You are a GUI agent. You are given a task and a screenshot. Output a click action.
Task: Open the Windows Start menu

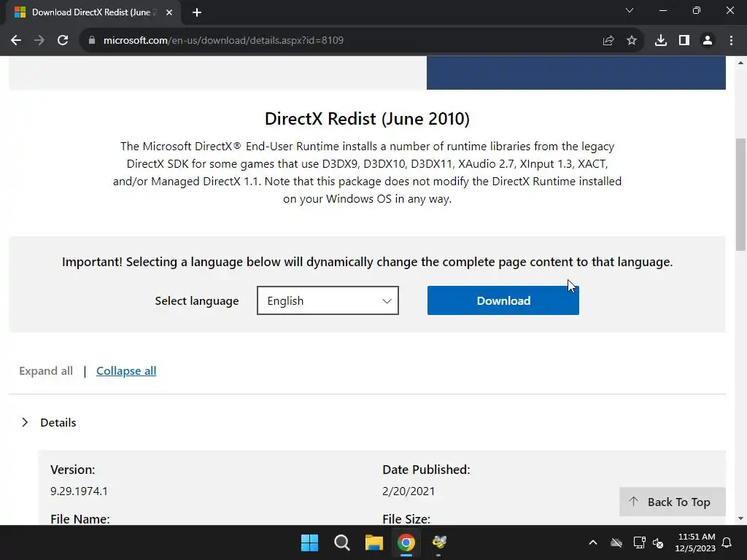[309, 542]
